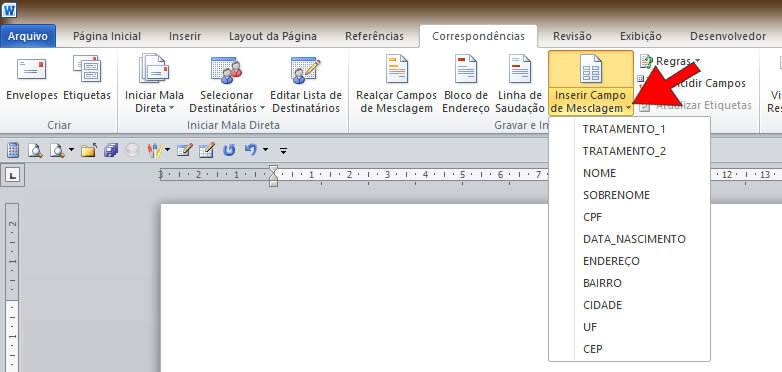Click the blue undo arrow icon

pos(251,149)
